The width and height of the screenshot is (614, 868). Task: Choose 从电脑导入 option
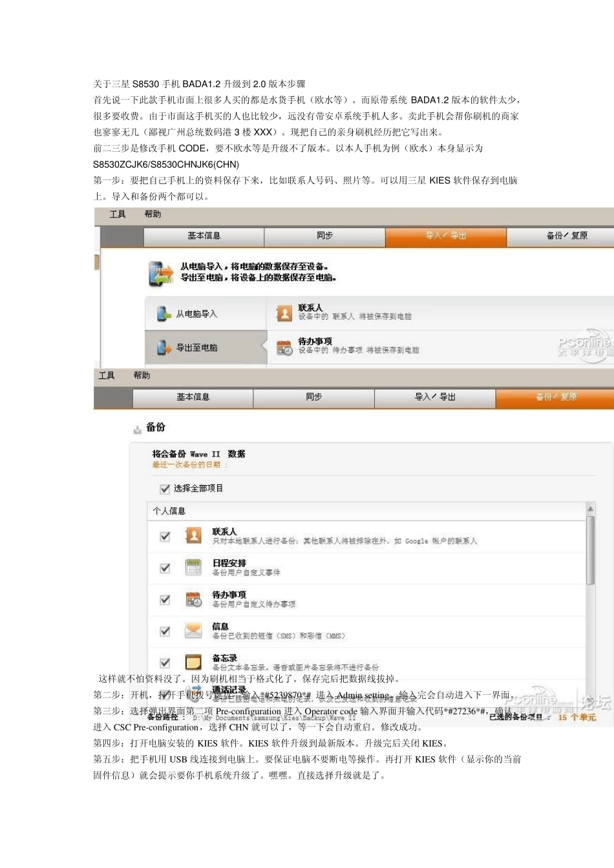point(206,314)
